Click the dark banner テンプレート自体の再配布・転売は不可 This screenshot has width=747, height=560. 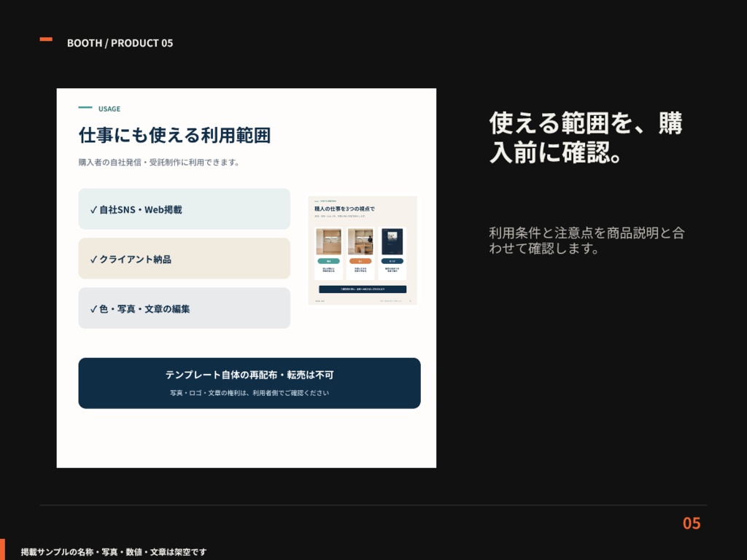249,384
